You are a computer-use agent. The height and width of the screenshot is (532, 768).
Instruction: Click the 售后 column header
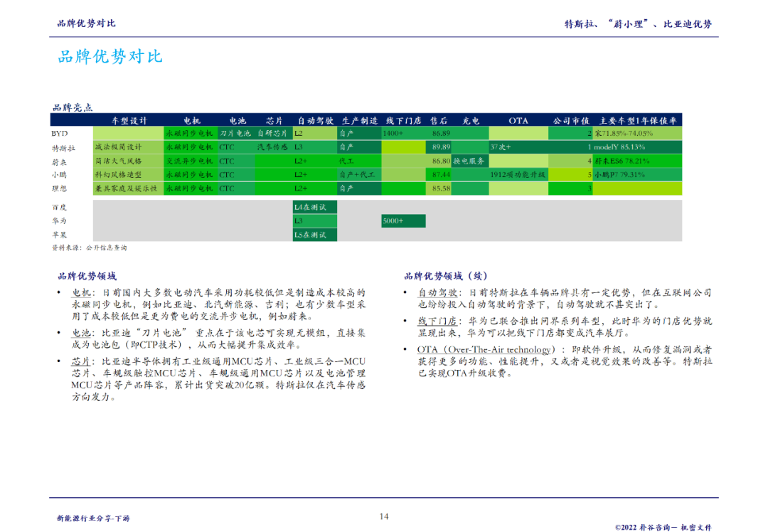pos(438,120)
